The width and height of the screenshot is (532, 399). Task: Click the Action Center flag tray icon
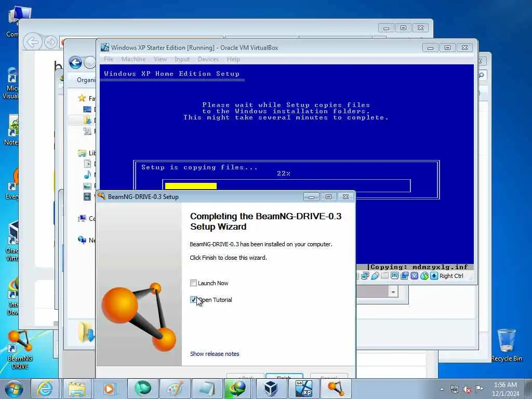(479, 389)
